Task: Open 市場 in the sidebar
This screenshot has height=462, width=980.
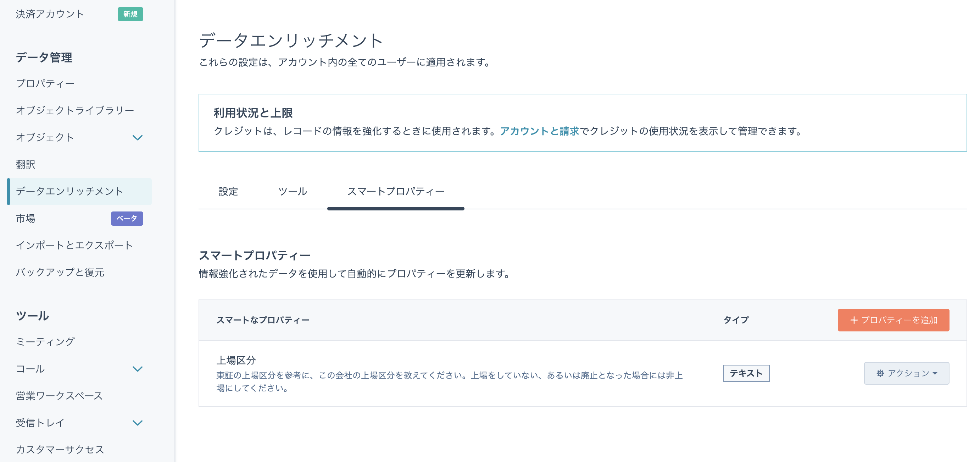Action: coord(26,218)
